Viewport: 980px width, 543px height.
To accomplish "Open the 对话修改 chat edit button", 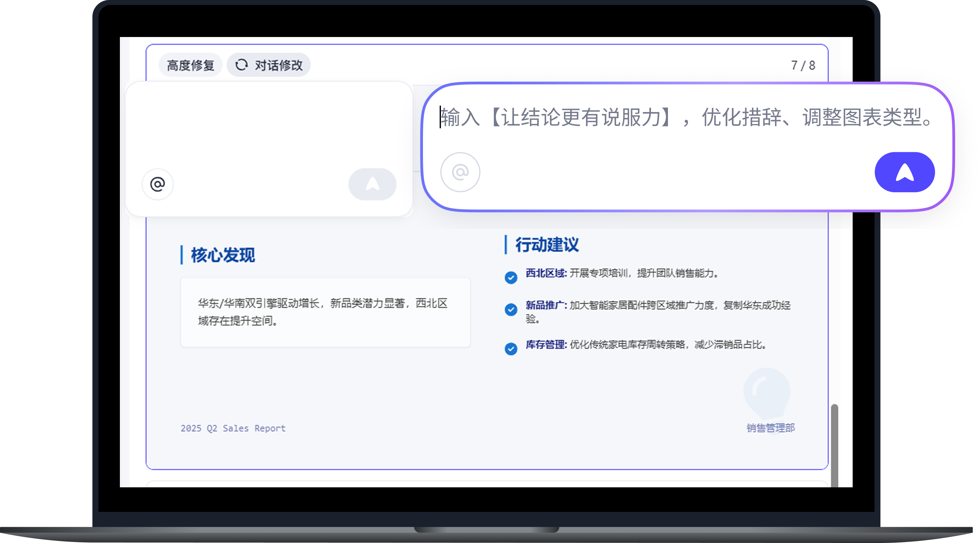I will tap(268, 65).
